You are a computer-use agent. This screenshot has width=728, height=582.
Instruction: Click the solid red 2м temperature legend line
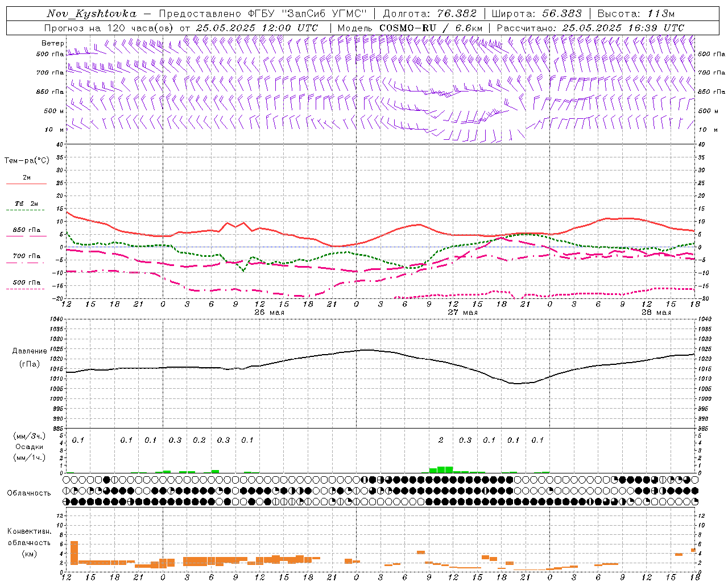click(x=26, y=184)
